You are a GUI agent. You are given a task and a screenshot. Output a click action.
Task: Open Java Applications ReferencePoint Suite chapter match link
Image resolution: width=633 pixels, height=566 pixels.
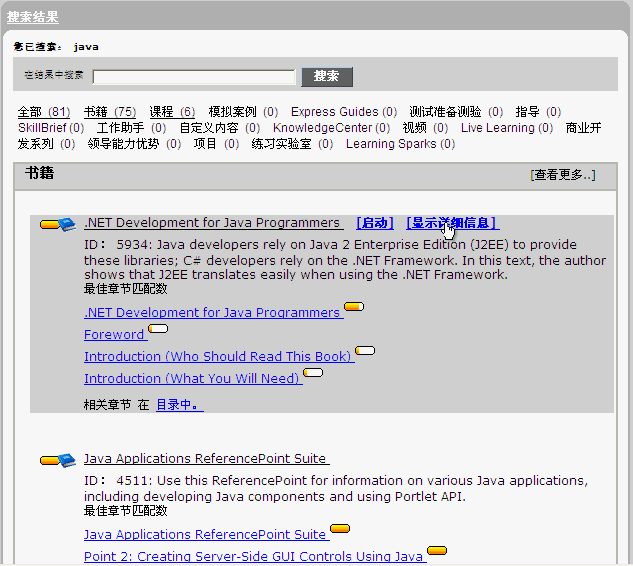click(207, 535)
